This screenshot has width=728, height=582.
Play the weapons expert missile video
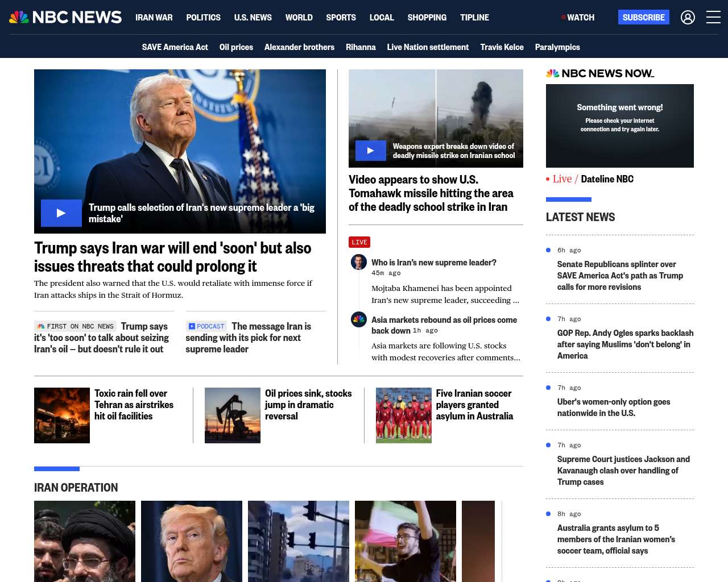[x=370, y=151]
